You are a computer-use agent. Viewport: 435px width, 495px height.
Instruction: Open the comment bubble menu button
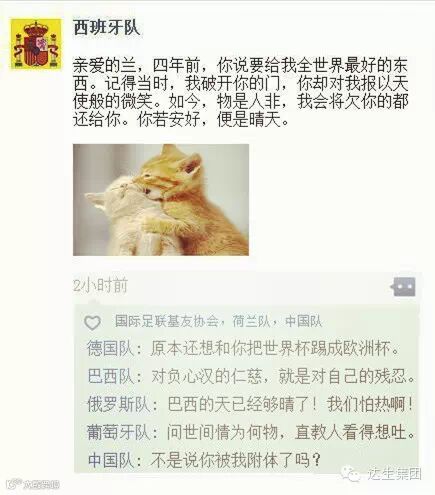click(x=403, y=287)
